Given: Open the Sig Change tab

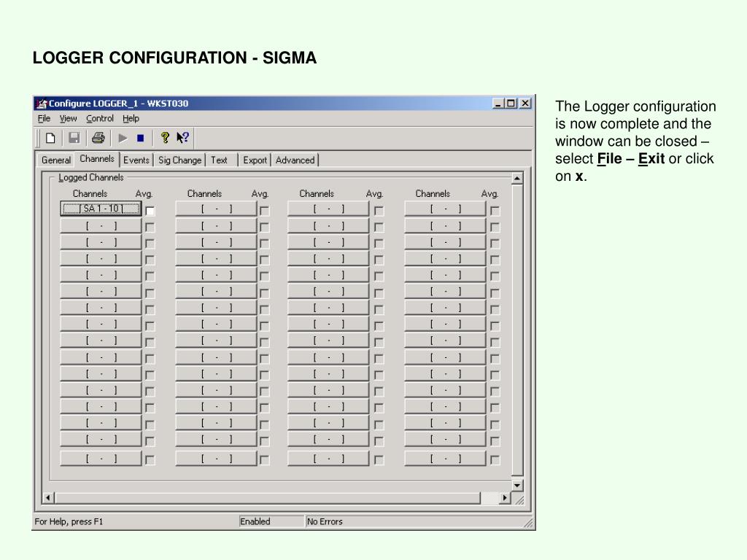Looking at the screenshot, I should pos(179,160).
